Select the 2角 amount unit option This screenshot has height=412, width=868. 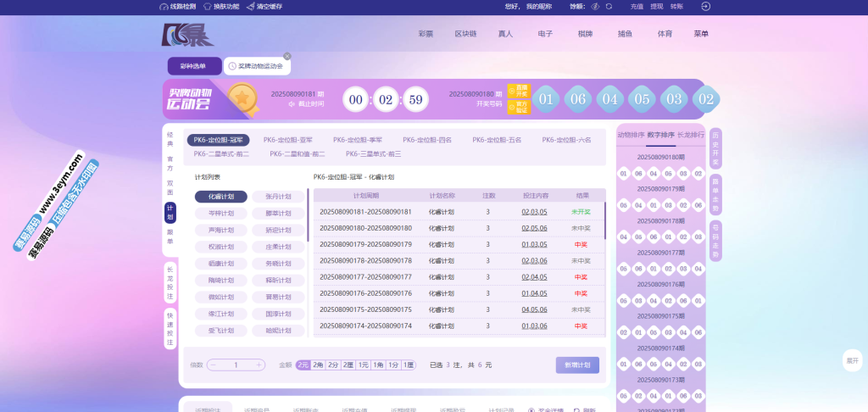click(318, 365)
